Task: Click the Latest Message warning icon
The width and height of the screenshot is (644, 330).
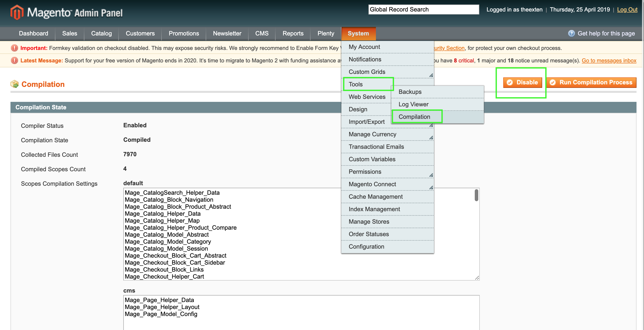Action: tap(14, 60)
